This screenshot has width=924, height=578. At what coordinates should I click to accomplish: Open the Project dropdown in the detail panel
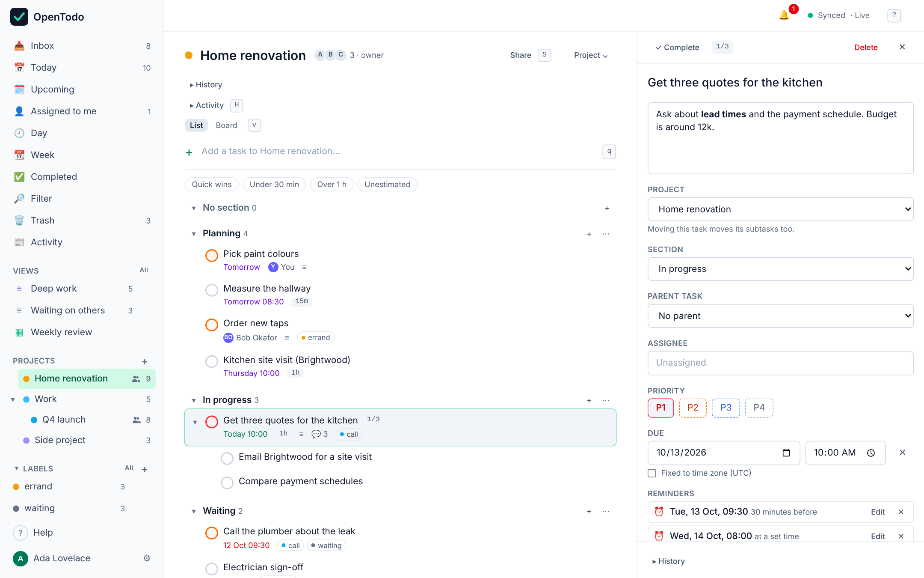pos(781,209)
